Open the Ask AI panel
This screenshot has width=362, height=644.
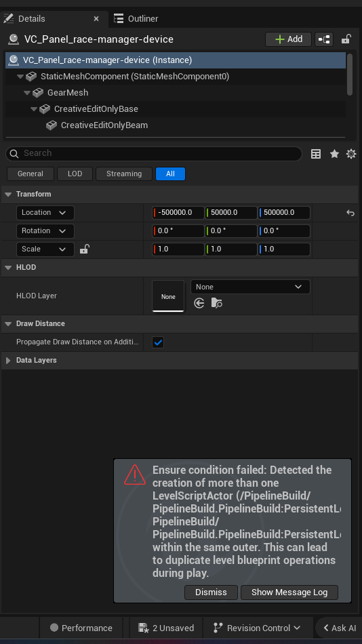(340, 628)
